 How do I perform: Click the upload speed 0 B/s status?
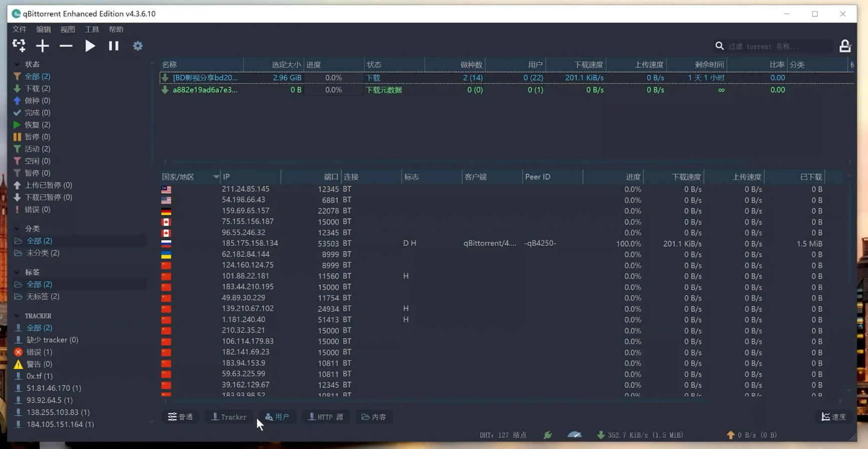pyautogui.click(x=752, y=435)
